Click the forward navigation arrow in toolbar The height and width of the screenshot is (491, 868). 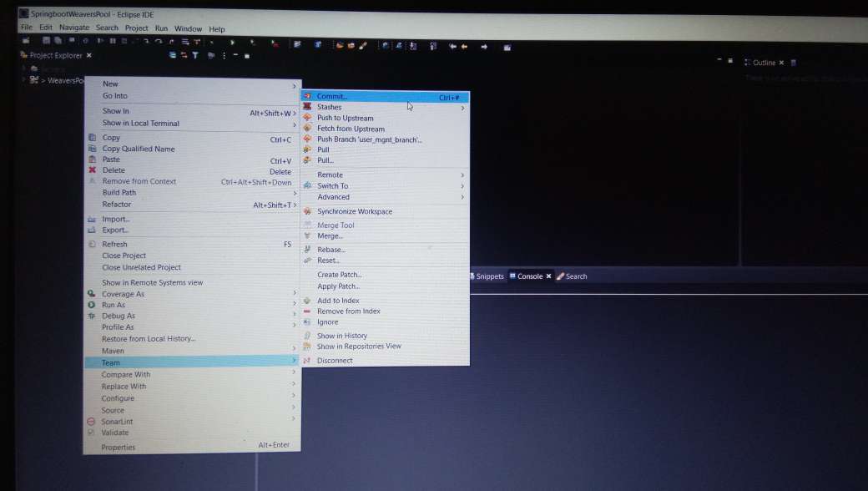(484, 47)
